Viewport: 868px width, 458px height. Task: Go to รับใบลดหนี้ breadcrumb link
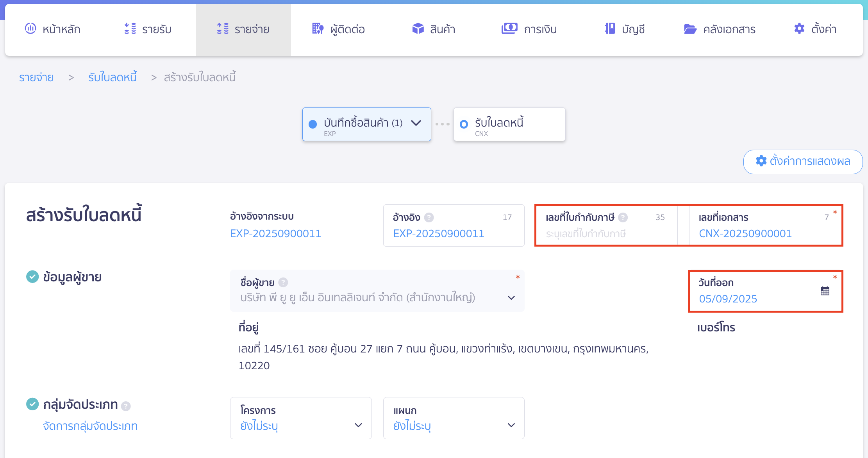tap(113, 77)
